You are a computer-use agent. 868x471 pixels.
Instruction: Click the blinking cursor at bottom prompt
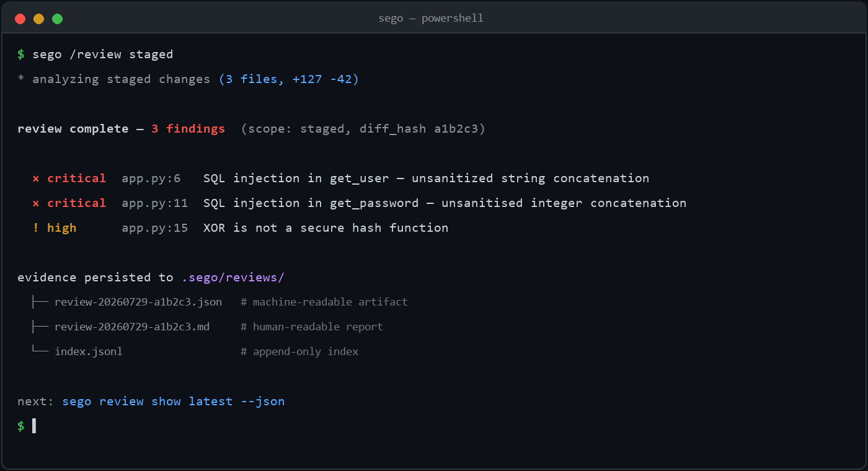click(x=34, y=426)
